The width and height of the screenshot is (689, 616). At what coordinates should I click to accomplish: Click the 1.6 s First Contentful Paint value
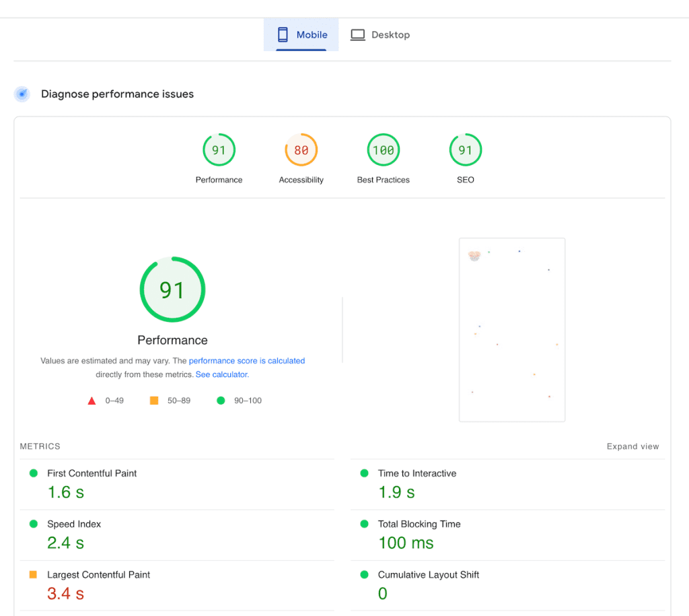click(65, 492)
